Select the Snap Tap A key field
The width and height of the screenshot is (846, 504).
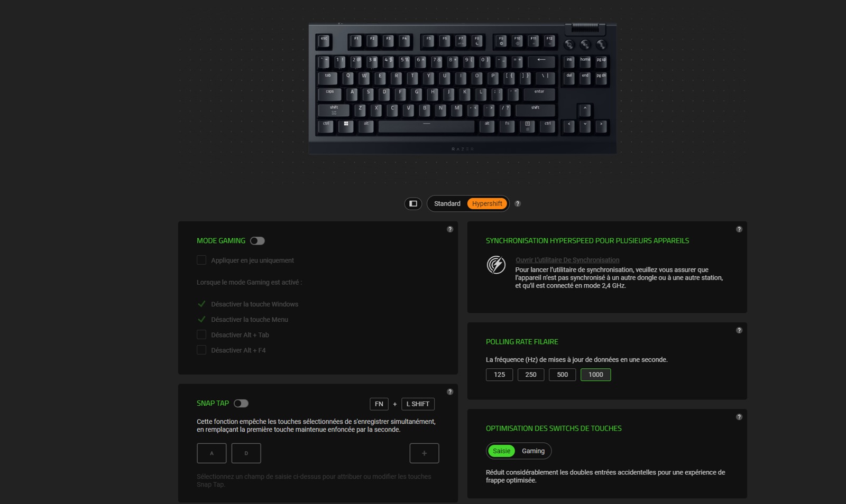(x=212, y=453)
